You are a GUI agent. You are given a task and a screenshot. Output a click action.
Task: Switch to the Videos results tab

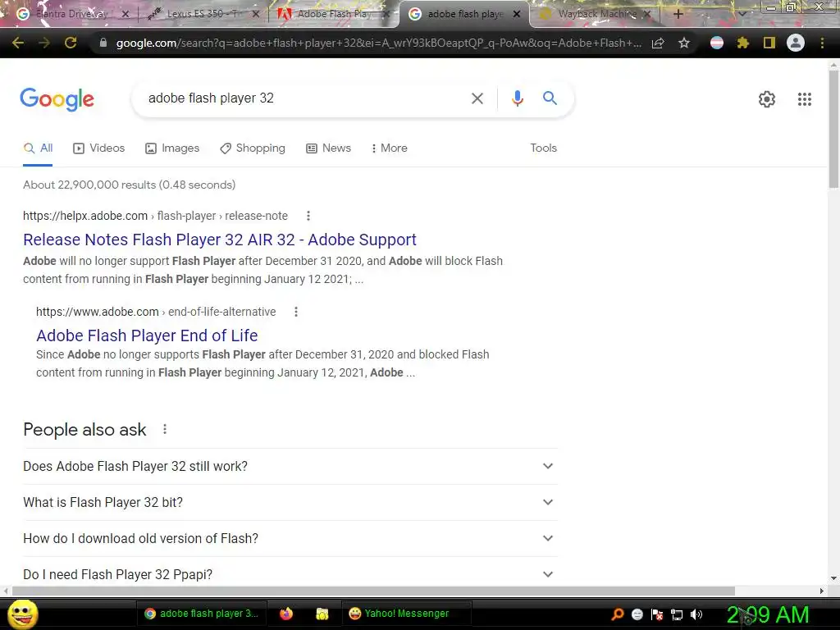(x=99, y=148)
